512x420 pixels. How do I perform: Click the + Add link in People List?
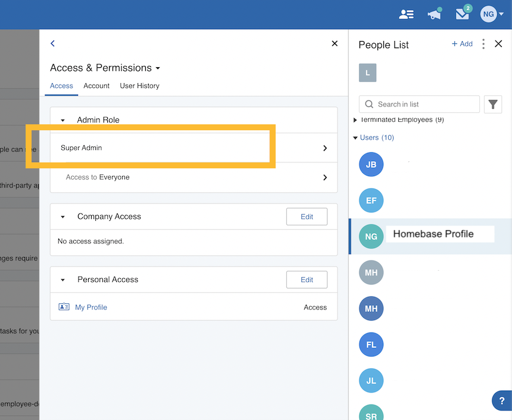462,44
